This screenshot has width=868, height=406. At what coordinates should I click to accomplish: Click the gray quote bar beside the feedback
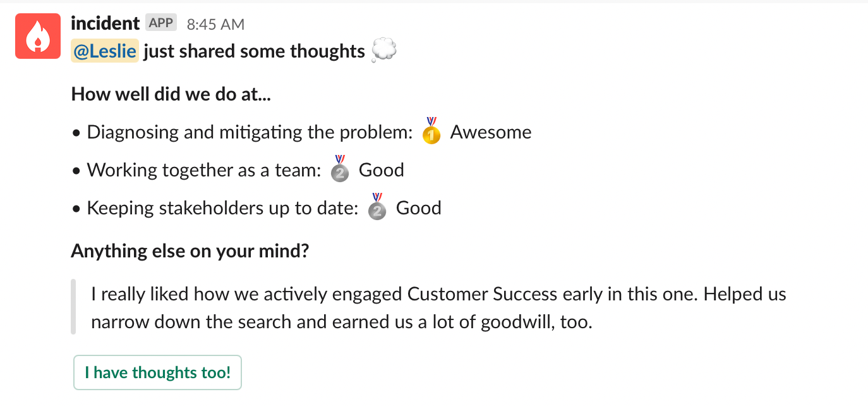point(73,307)
